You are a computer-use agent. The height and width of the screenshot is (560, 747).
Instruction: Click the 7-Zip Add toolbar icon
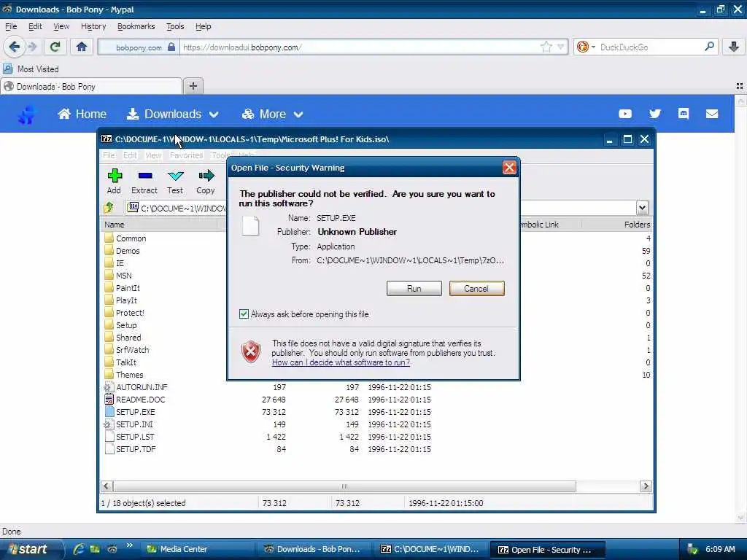115,176
